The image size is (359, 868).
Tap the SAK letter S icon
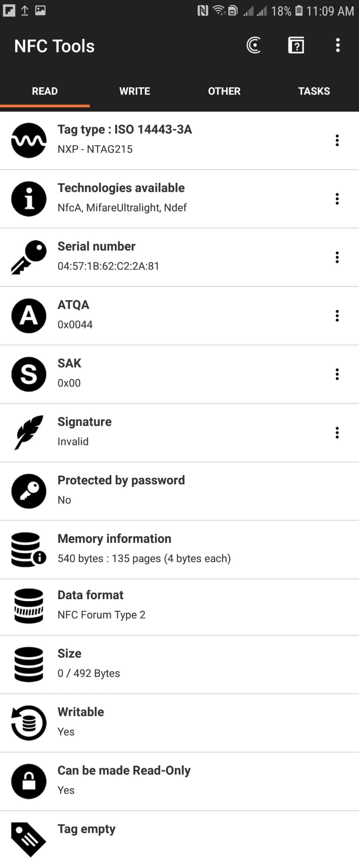(29, 374)
